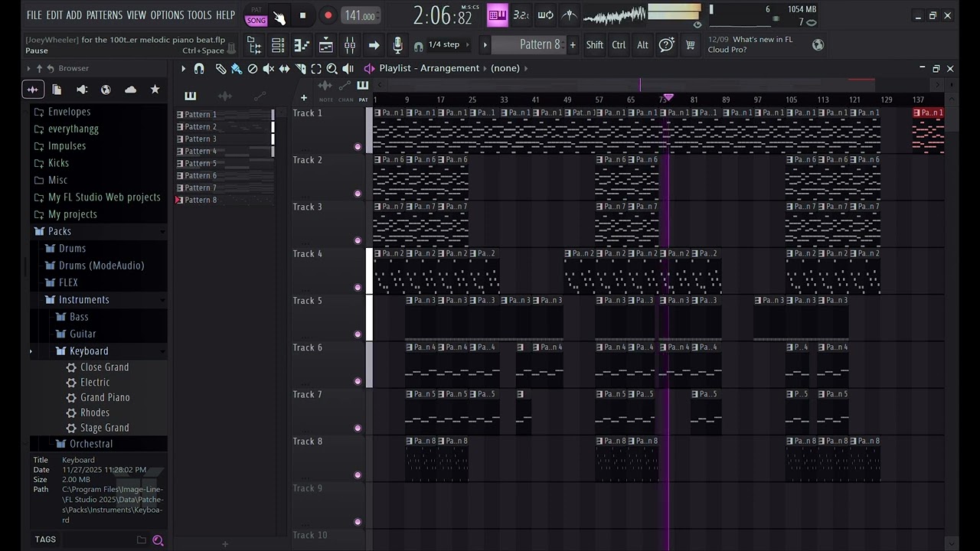Open the plugin database tab in Browser

coord(81,90)
